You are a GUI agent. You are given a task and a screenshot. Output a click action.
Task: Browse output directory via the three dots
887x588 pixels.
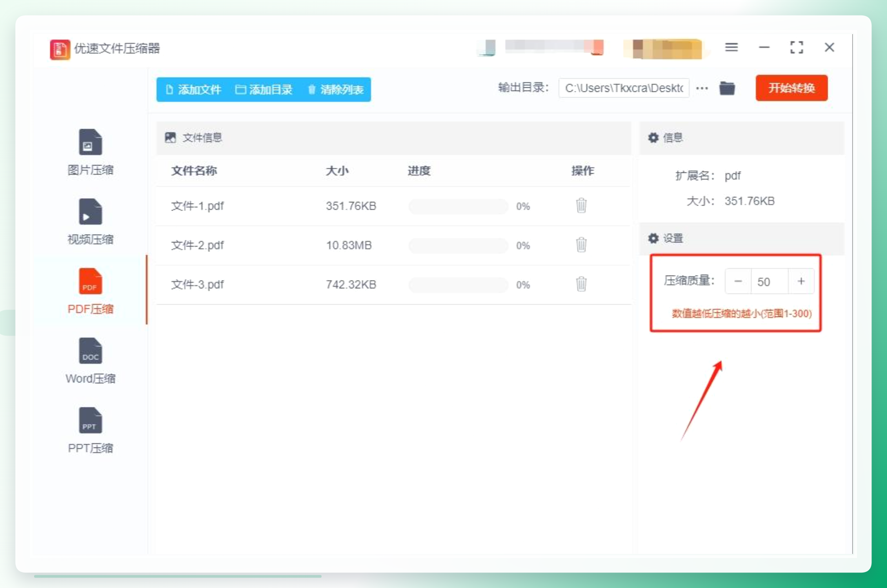click(702, 88)
